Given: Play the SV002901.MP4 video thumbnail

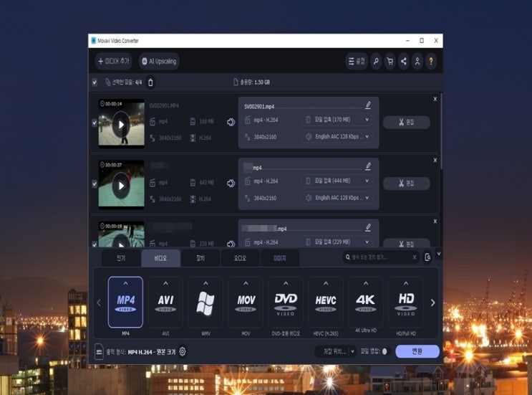Looking at the screenshot, I should [121, 125].
